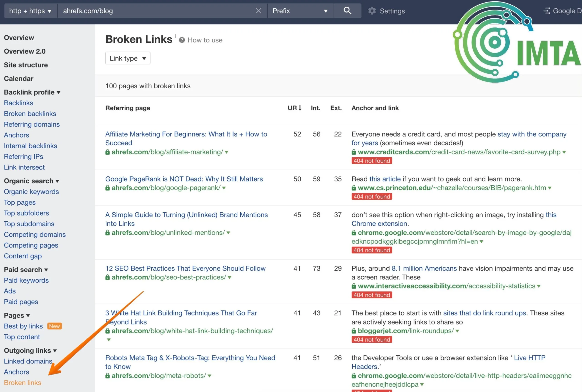This screenshot has width=582, height=392.
Task: Click the Google icon at top right
Action: [x=547, y=11]
